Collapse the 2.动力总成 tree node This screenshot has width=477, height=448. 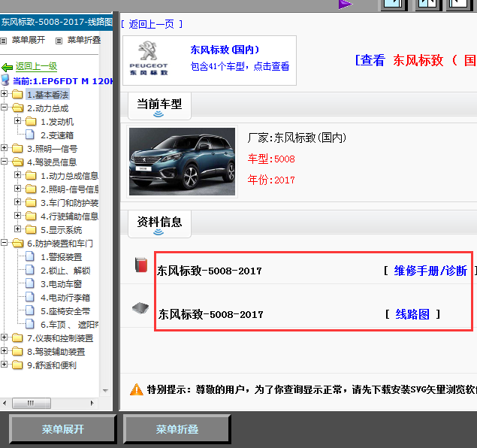[x=4, y=107]
